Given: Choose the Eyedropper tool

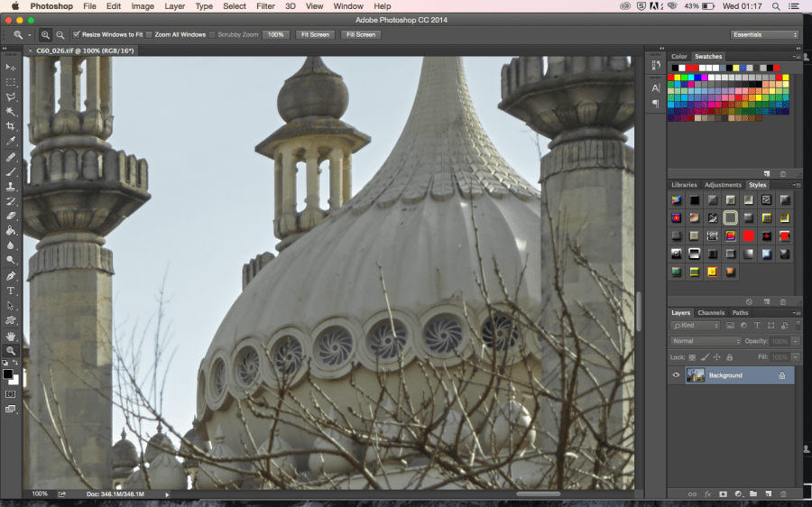Looking at the screenshot, I should point(11,142).
